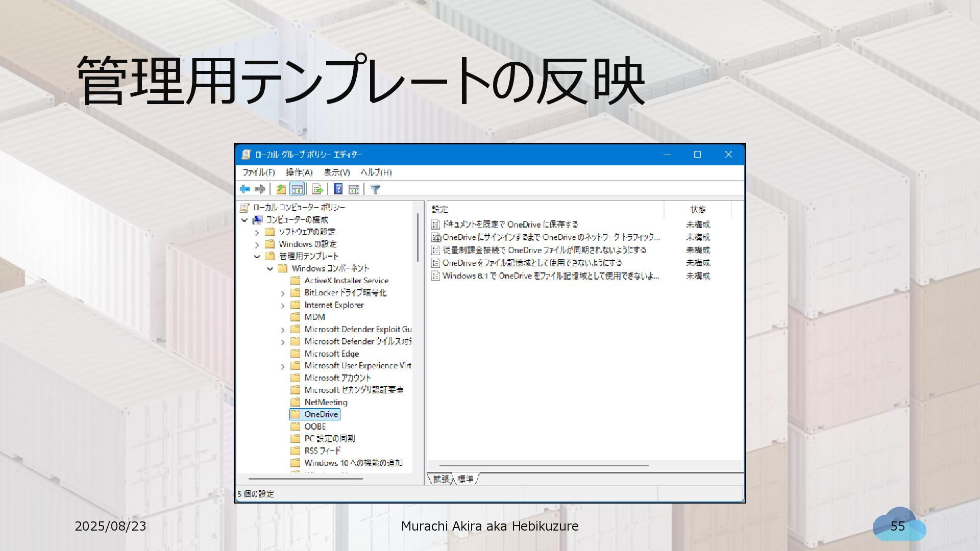Image resolution: width=980 pixels, height=551 pixels.
Task: Switch to the 標準 tab
Action: point(465,479)
